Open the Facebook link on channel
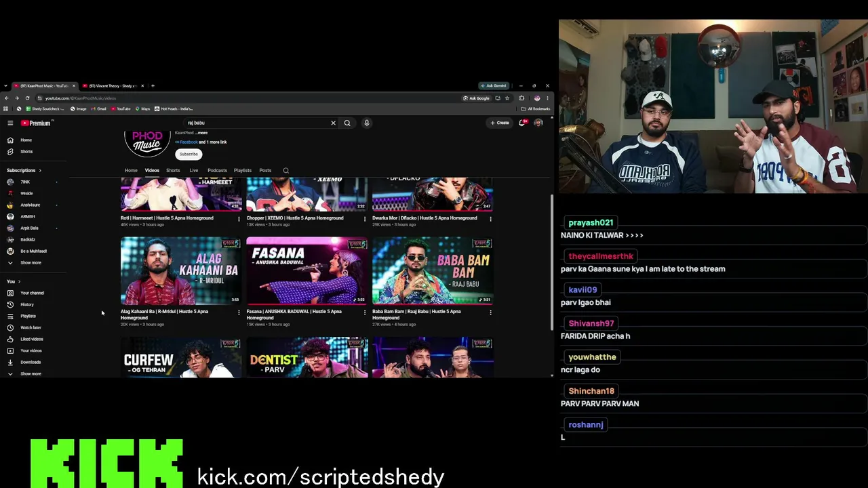This screenshot has height=488, width=868. (x=189, y=142)
